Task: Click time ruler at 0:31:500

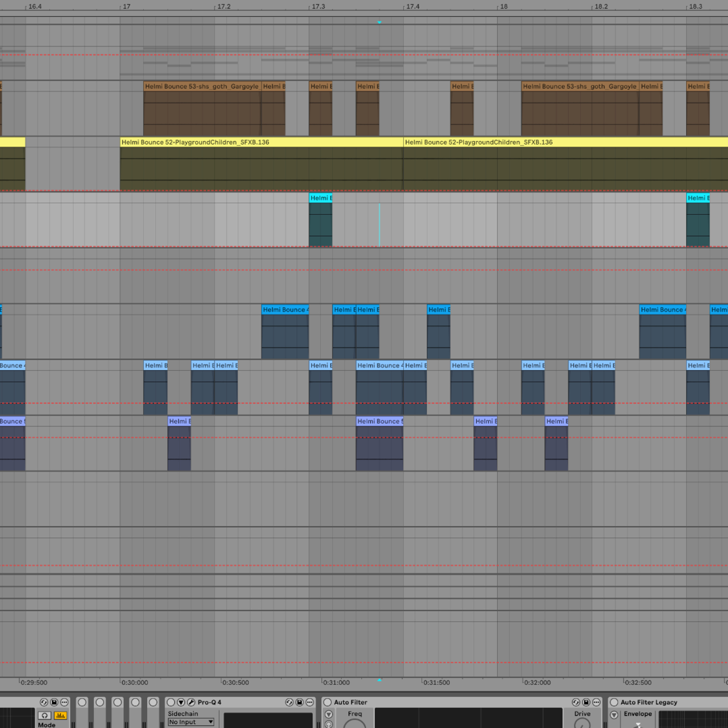Action: click(436, 682)
